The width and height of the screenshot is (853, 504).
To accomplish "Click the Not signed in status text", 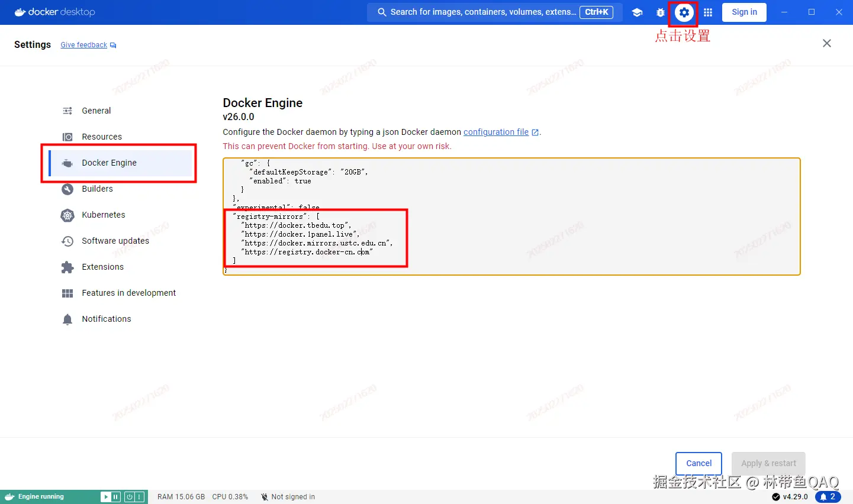I will pos(293,497).
